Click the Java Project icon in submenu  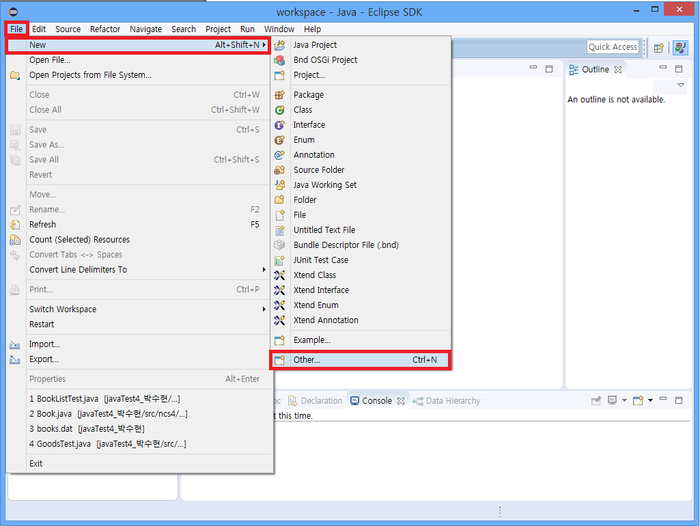[279, 45]
